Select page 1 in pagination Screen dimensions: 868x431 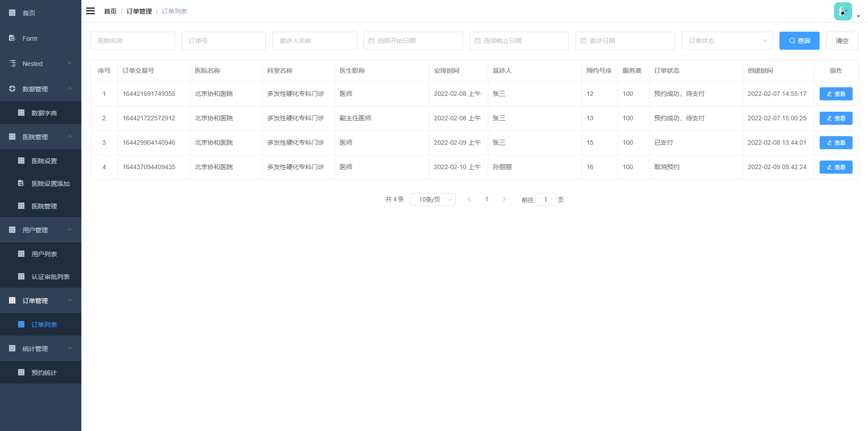[x=486, y=199]
